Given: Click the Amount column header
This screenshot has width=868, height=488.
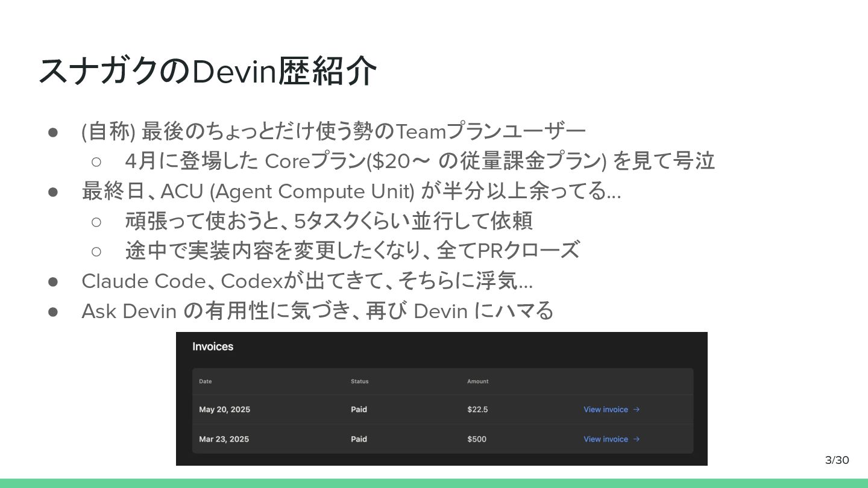Looking at the screenshot, I should [477, 381].
